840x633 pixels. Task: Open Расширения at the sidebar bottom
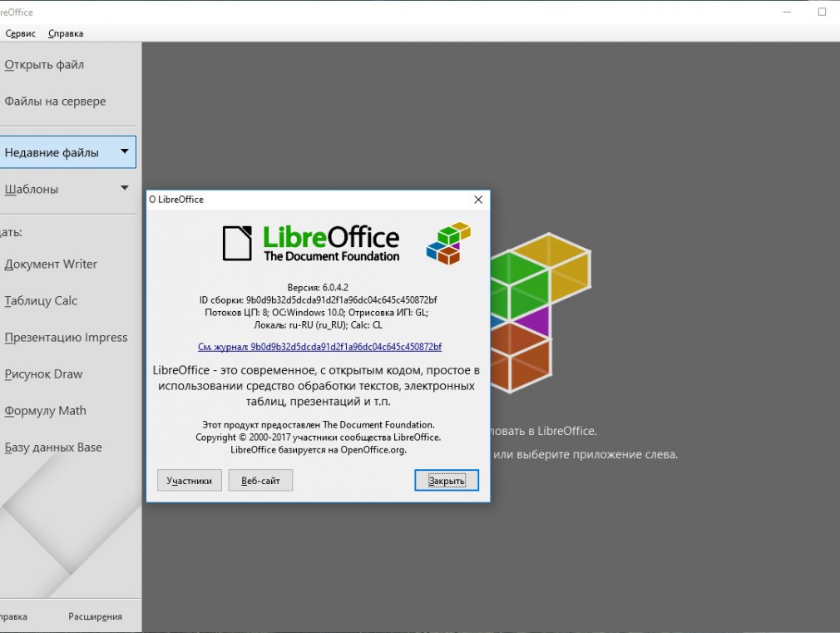pos(95,616)
